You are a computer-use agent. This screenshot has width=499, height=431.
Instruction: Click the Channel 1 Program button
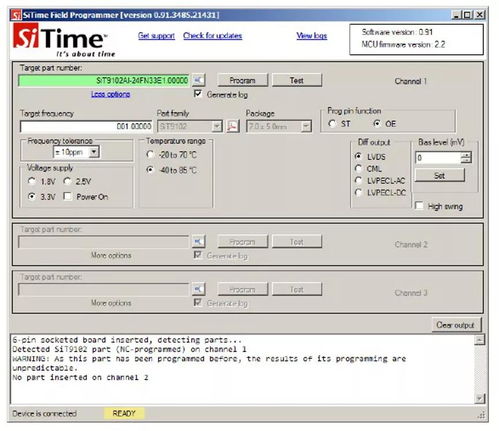pos(243,80)
